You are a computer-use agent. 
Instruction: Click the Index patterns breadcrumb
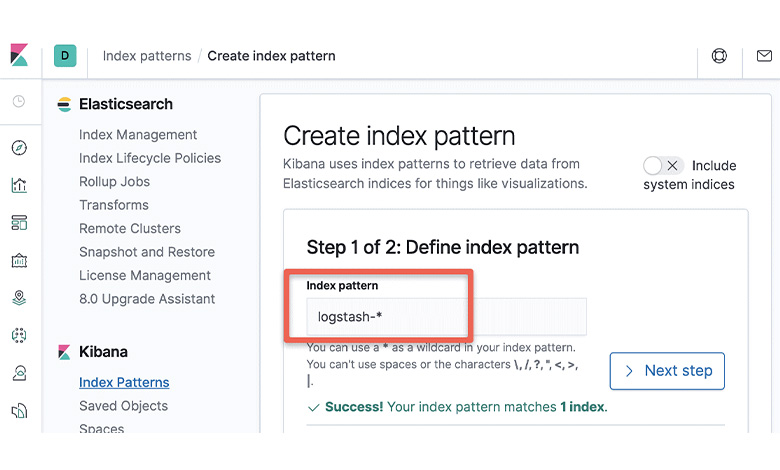147,56
